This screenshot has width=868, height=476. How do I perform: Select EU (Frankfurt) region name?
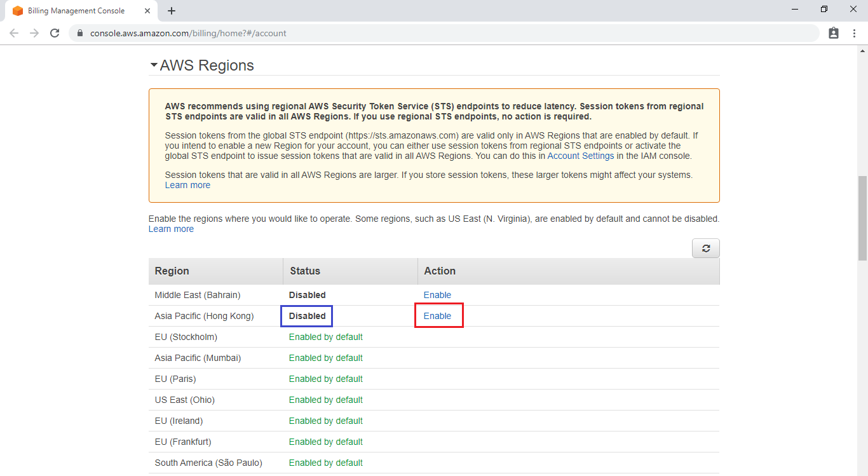point(183,442)
